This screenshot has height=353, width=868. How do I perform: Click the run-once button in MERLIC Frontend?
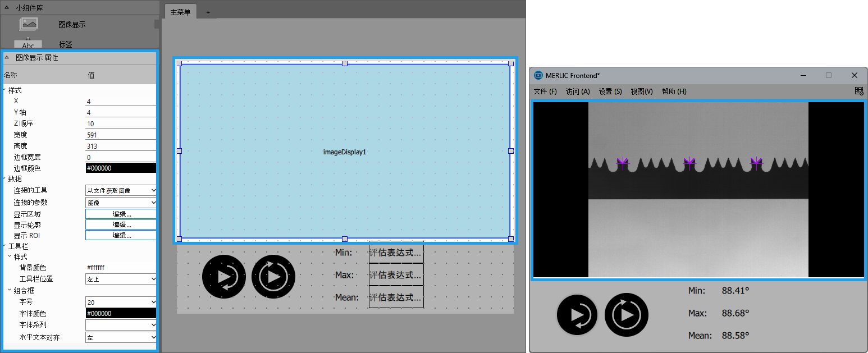click(577, 315)
